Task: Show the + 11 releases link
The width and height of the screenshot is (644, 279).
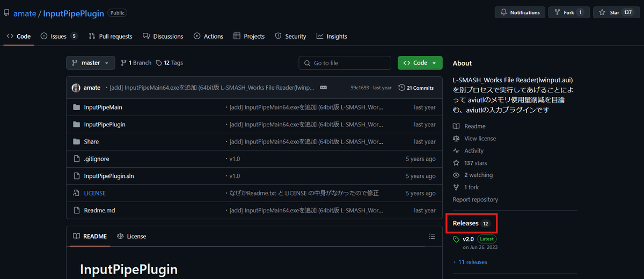Action: pyautogui.click(x=470, y=262)
